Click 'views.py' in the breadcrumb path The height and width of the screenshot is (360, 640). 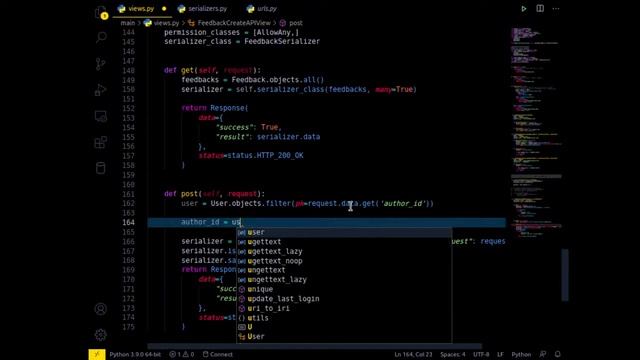167,23
